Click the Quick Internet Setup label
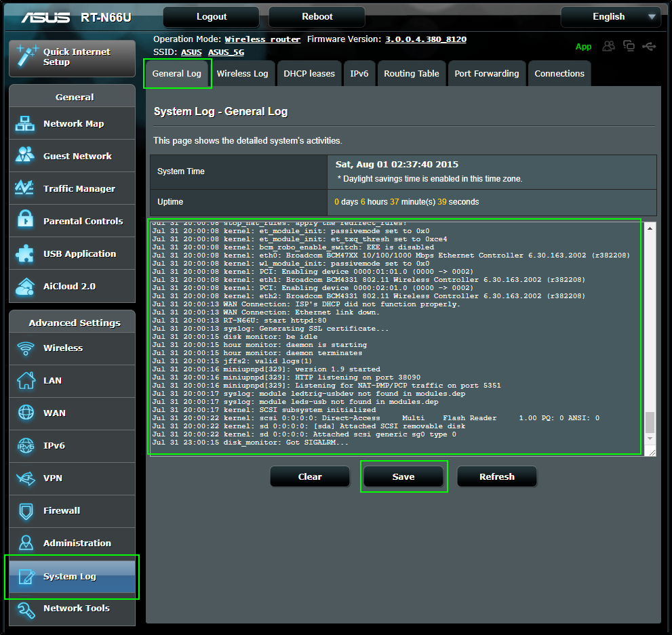The height and width of the screenshot is (635, 672). click(77, 57)
